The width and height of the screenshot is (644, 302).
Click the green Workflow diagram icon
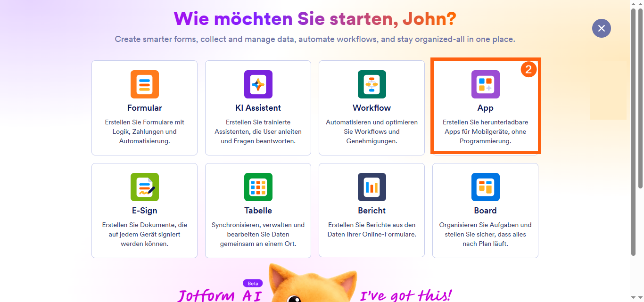372,84
